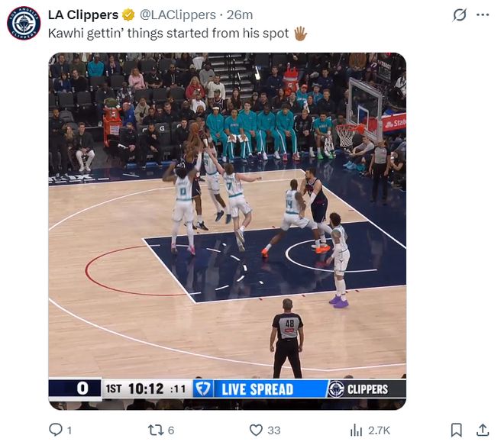This screenshot has width=504, height=445.
Task: Click the 2.7K views count
Action: coord(380,430)
